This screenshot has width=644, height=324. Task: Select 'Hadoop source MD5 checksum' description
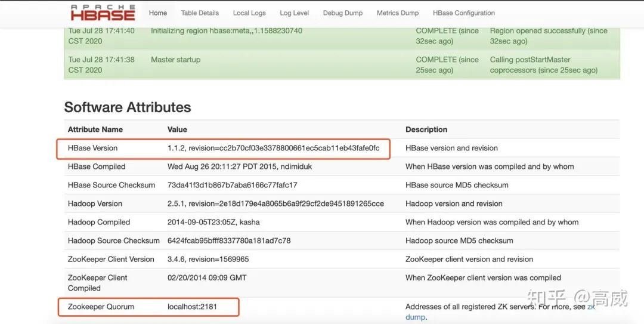tap(459, 240)
